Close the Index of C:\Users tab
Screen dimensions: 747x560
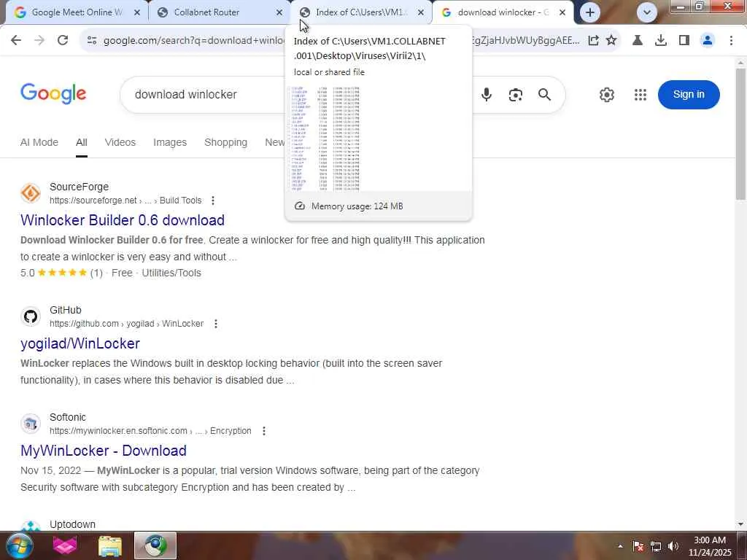[x=421, y=12]
